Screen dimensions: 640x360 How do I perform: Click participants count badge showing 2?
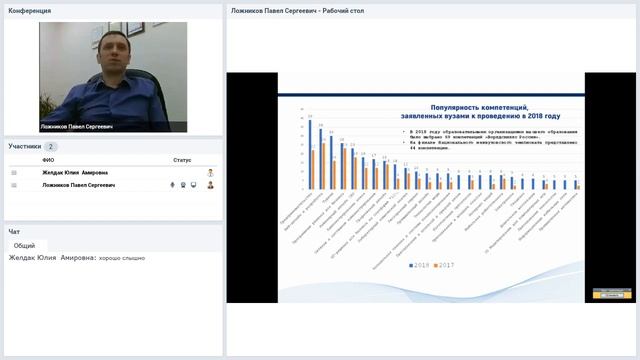(x=51, y=147)
